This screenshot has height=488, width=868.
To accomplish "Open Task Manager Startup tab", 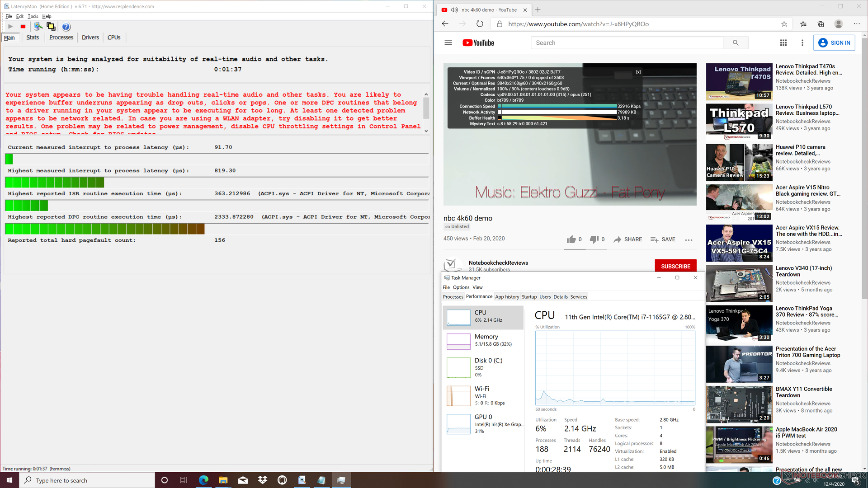I will (529, 297).
